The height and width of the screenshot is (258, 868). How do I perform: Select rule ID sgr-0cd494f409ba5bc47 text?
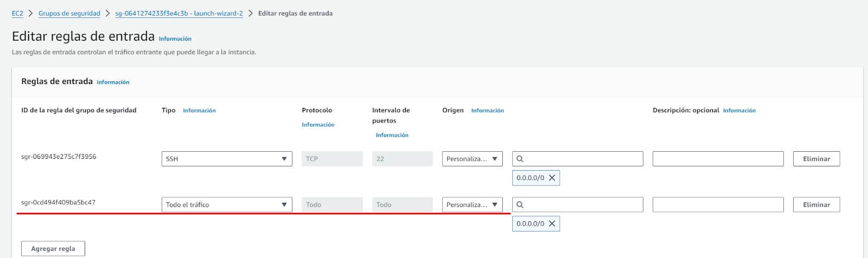[x=58, y=203]
